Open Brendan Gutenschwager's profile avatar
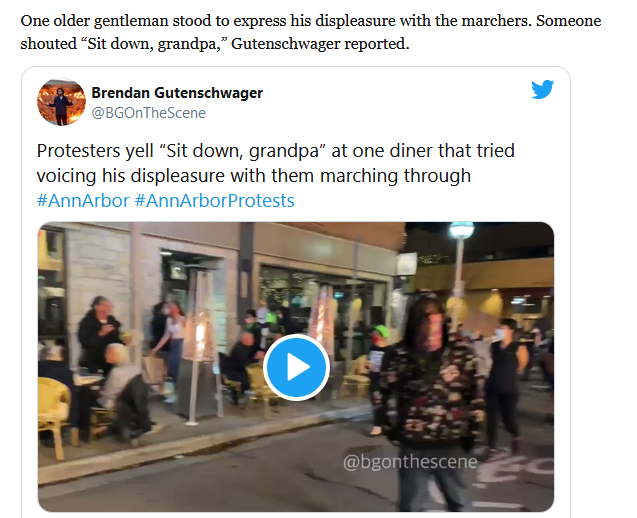The image size is (637, 518). [61, 102]
